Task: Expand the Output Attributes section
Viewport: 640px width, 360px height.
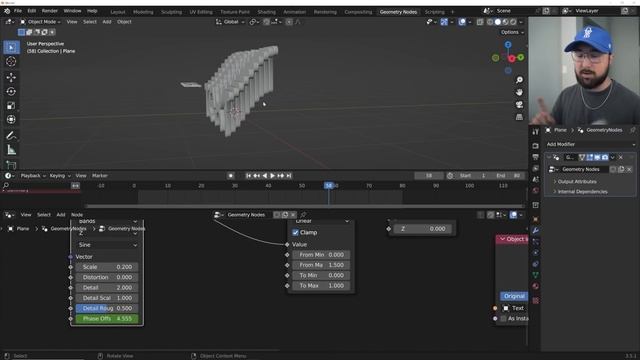Action: tap(577, 182)
